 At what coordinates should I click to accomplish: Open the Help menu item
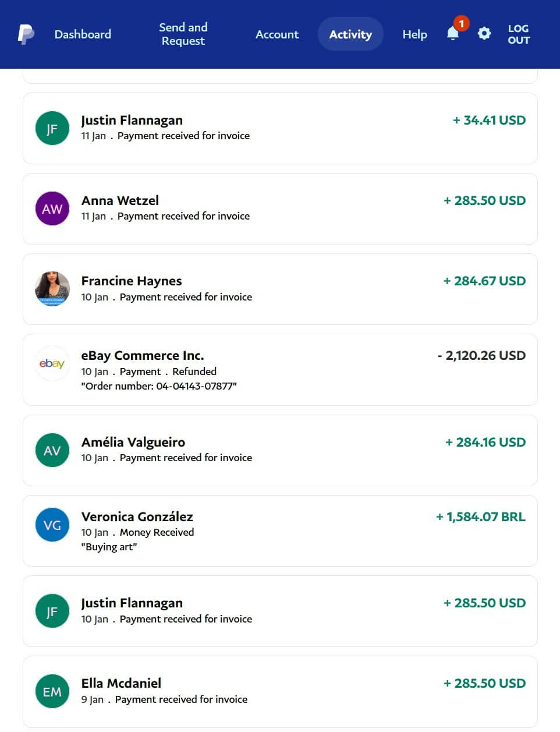point(414,34)
